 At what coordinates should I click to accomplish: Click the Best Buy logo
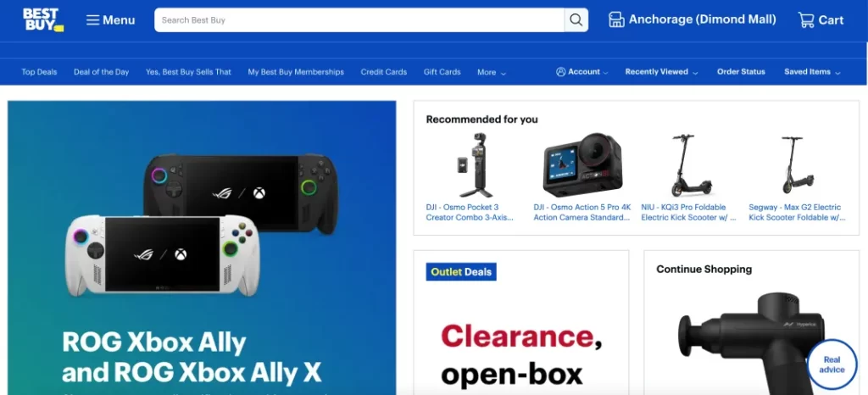click(x=43, y=19)
